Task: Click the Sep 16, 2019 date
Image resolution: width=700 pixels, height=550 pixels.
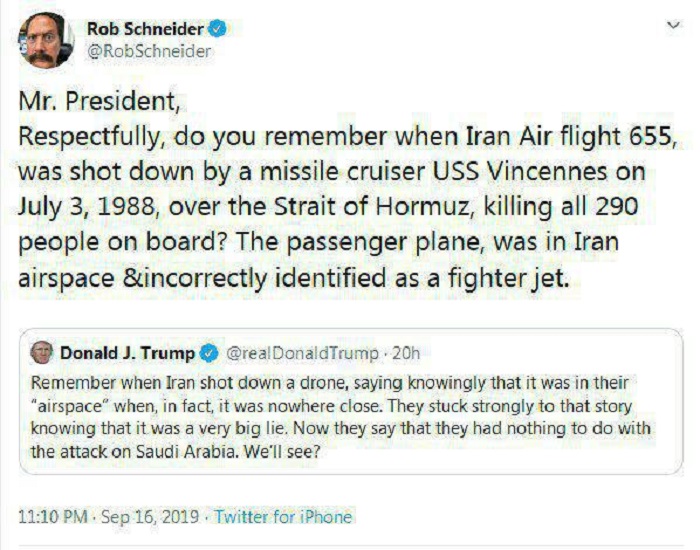Action: pos(151,517)
